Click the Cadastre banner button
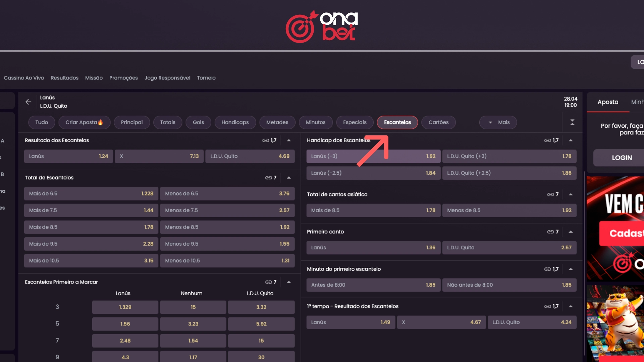The image size is (644, 362). [622, 233]
